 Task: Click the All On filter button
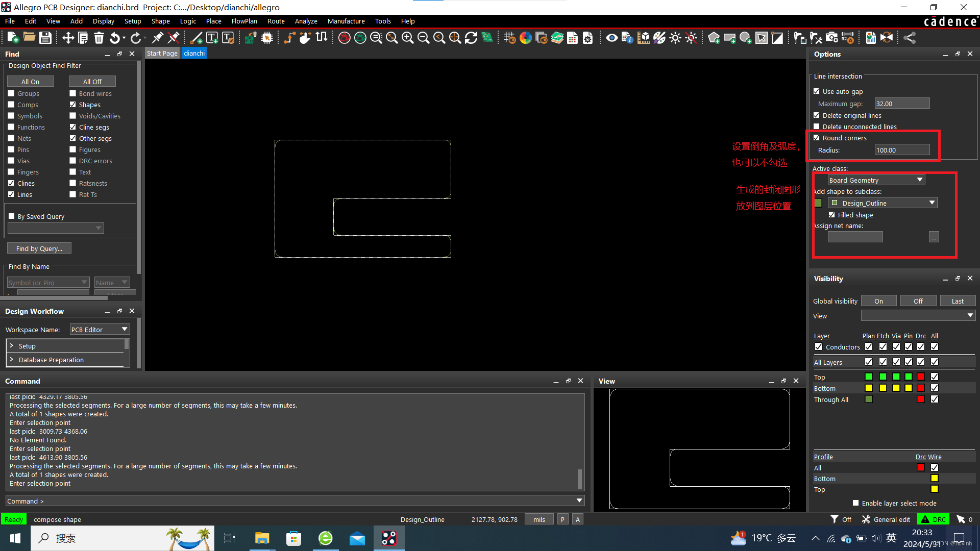pyautogui.click(x=30, y=82)
